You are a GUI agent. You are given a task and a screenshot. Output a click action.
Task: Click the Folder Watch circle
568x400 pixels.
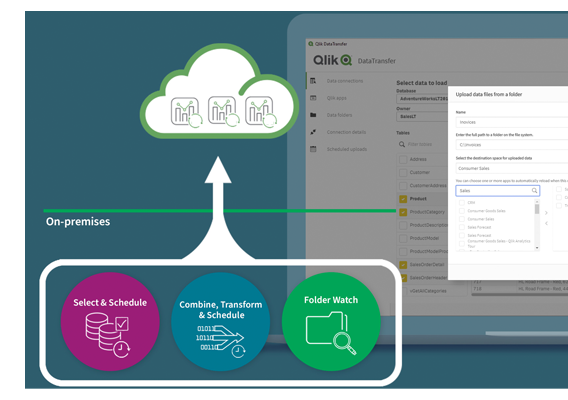331,321
